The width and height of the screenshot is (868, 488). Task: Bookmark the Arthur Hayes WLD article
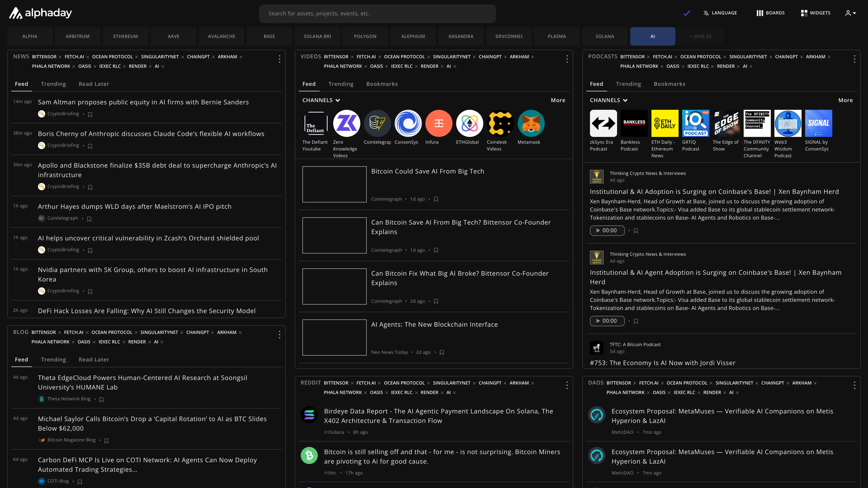(x=89, y=219)
